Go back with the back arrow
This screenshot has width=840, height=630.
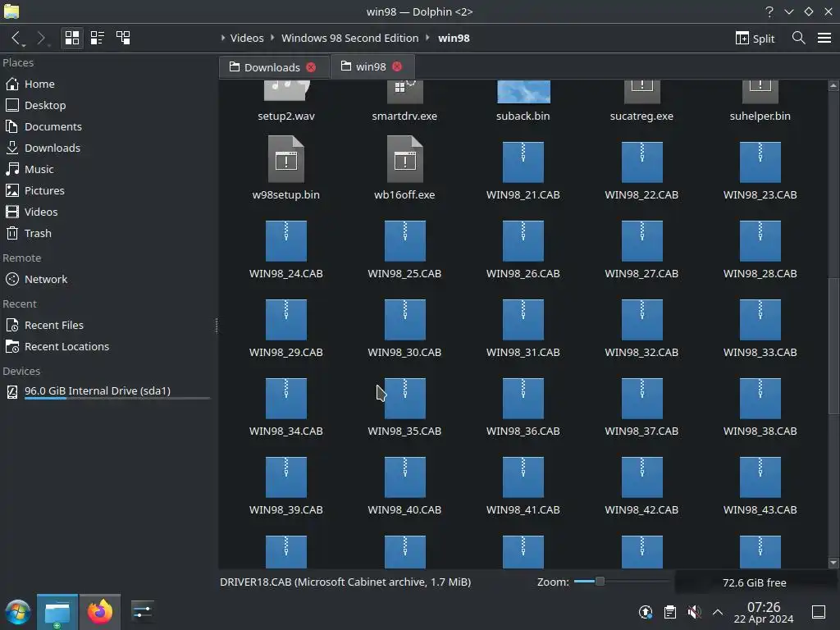tap(16, 38)
